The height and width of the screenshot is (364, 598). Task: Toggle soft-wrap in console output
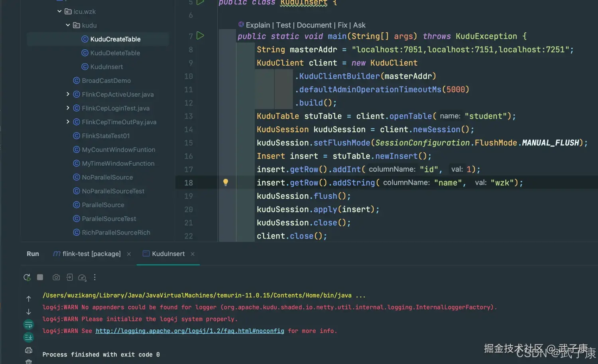point(29,325)
